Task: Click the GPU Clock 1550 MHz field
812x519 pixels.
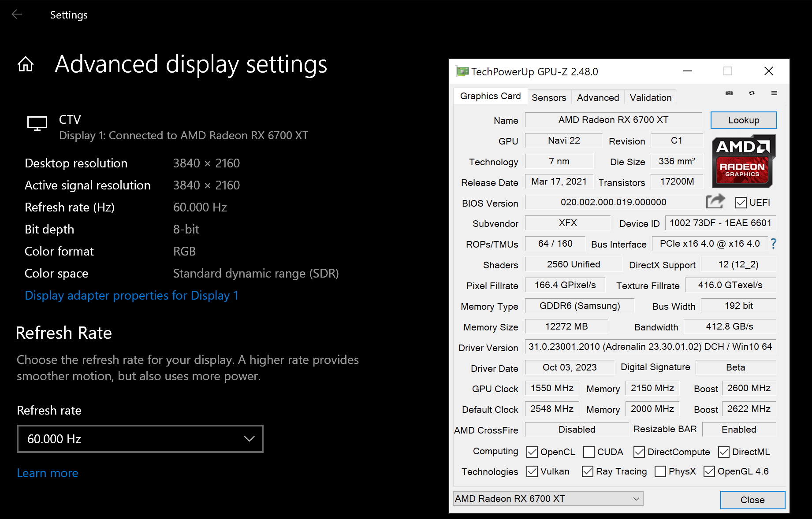Action: coord(552,388)
